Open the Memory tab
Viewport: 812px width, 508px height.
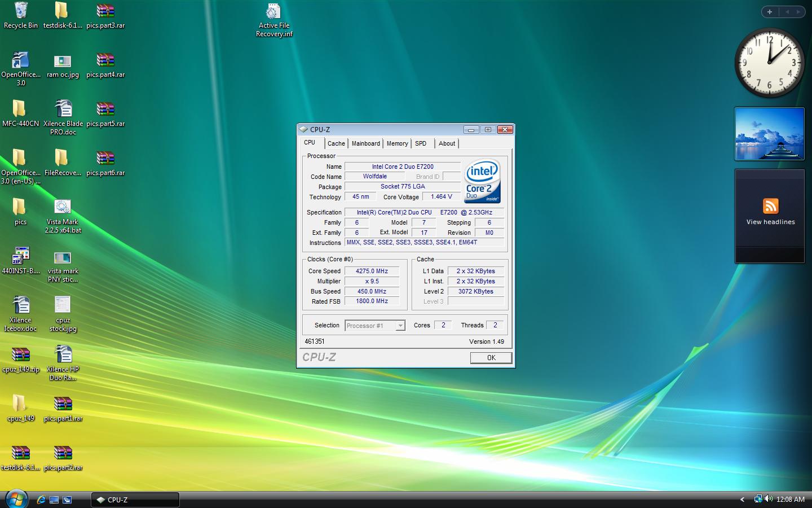point(397,143)
